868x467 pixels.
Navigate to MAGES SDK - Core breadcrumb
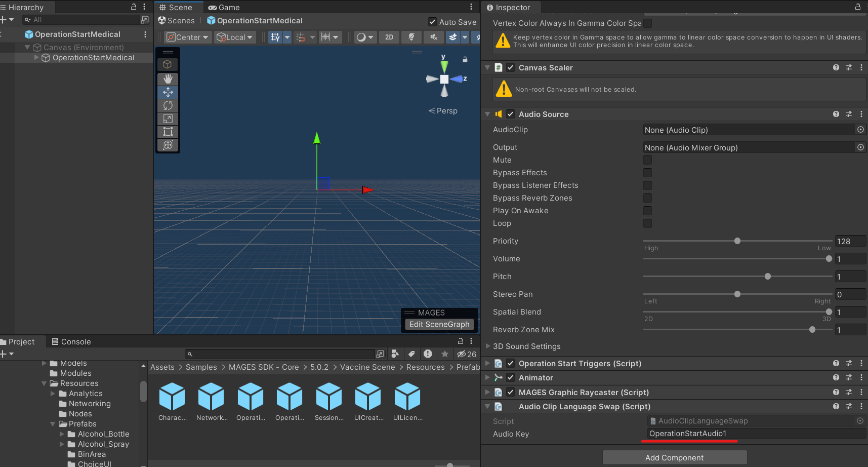(x=264, y=367)
